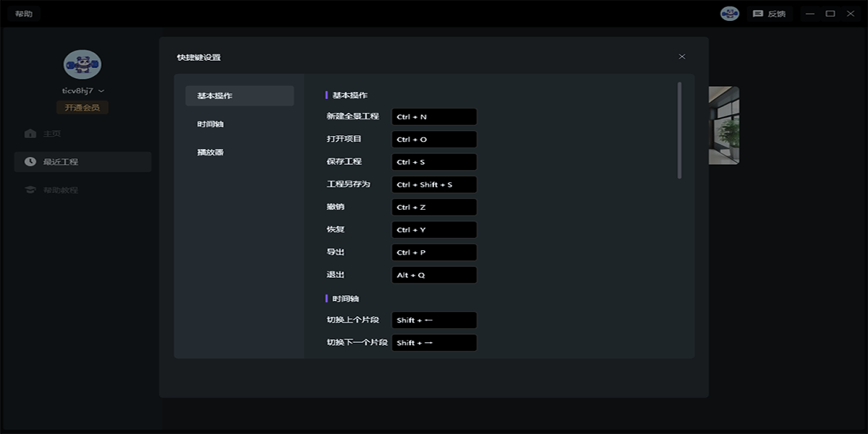
Task: Select the 基本操作 tab
Action: click(239, 96)
